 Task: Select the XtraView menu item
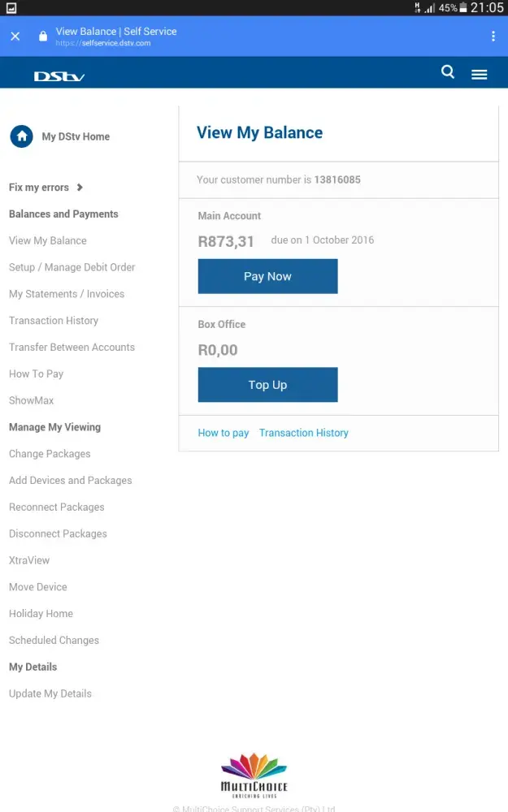click(x=29, y=560)
